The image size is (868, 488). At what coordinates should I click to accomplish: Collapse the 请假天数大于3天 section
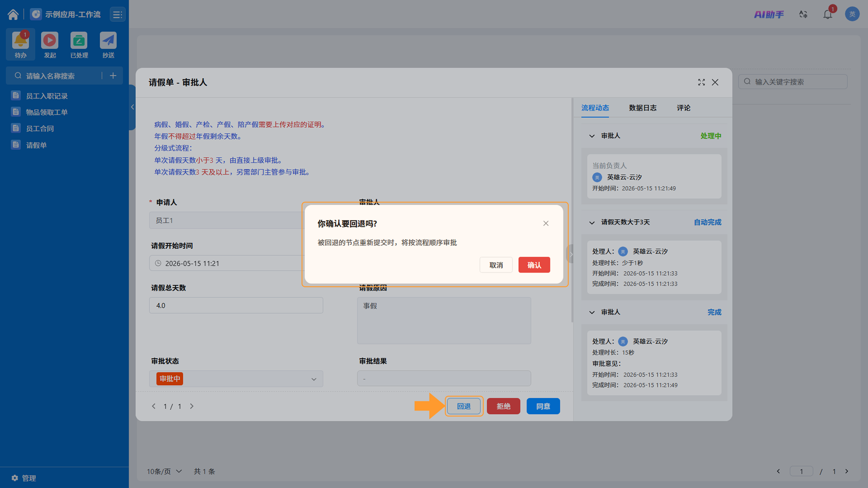point(592,223)
